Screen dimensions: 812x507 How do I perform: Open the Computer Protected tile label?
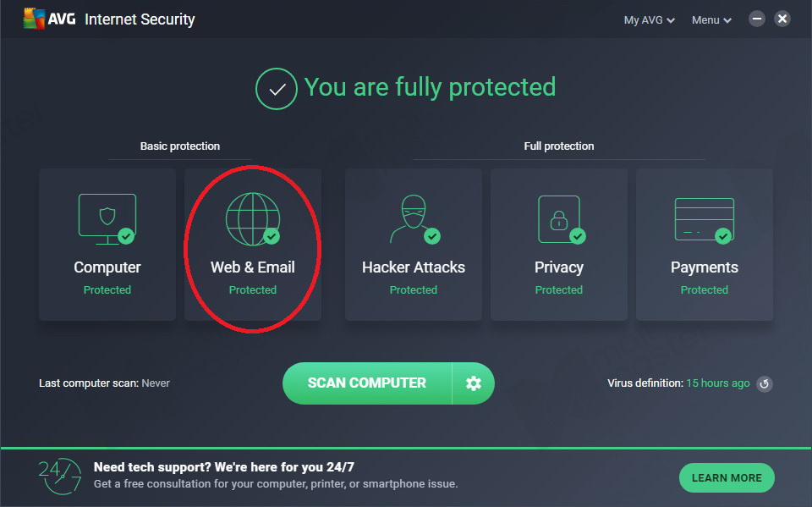coord(107,267)
